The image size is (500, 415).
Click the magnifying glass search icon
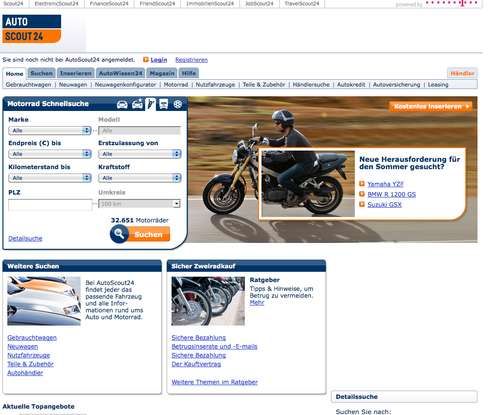click(x=119, y=234)
